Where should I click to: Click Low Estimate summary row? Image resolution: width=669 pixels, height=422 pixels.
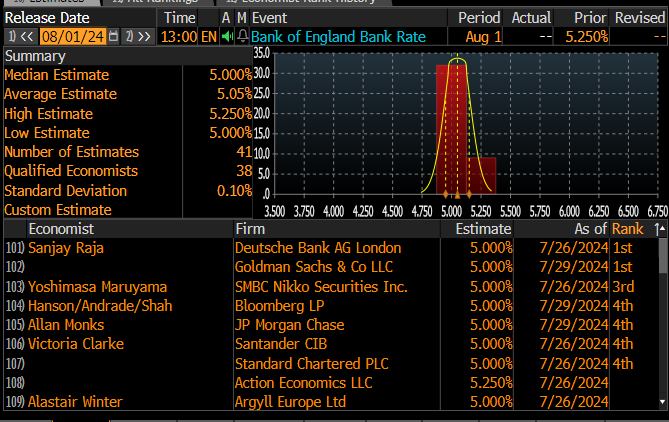point(128,133)
